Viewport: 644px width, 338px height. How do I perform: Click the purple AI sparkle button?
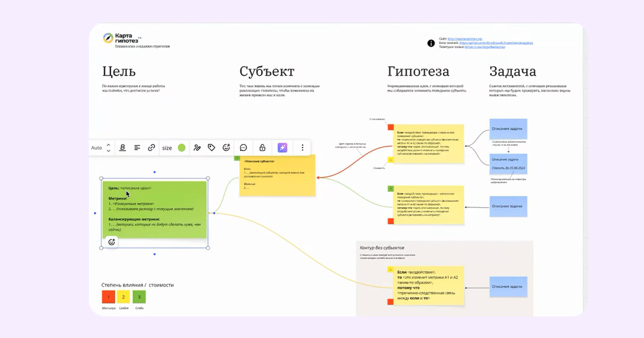tap(282, 148)
